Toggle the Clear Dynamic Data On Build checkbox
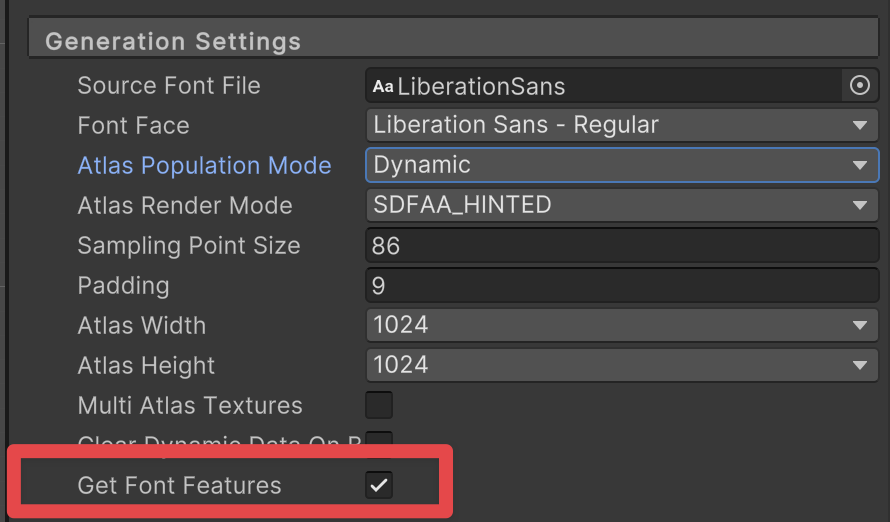This screenshot has height=522, width=890. [x=379, y=439]
